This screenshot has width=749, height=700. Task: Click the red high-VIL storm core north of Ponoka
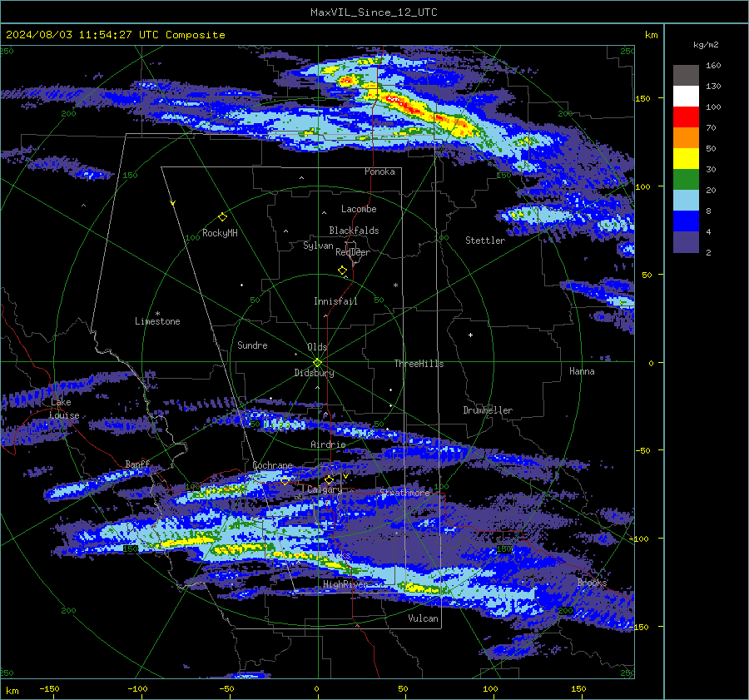[394, 99]
